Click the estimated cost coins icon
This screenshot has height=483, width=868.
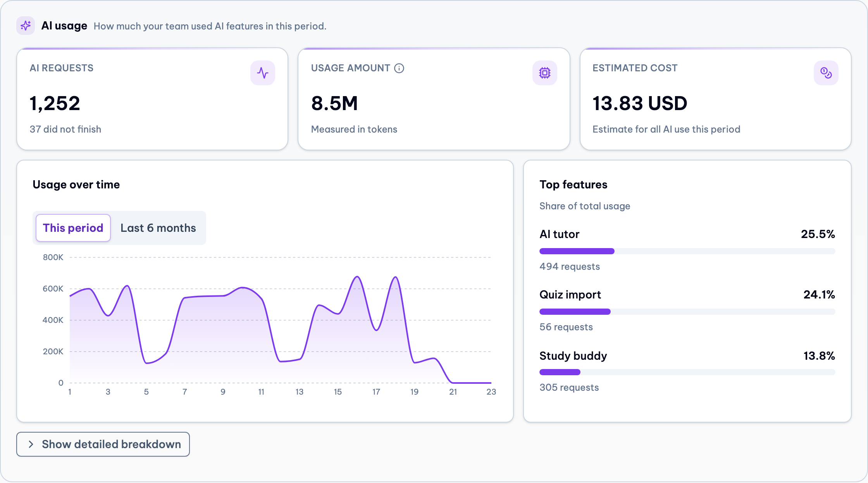[826, 73]
